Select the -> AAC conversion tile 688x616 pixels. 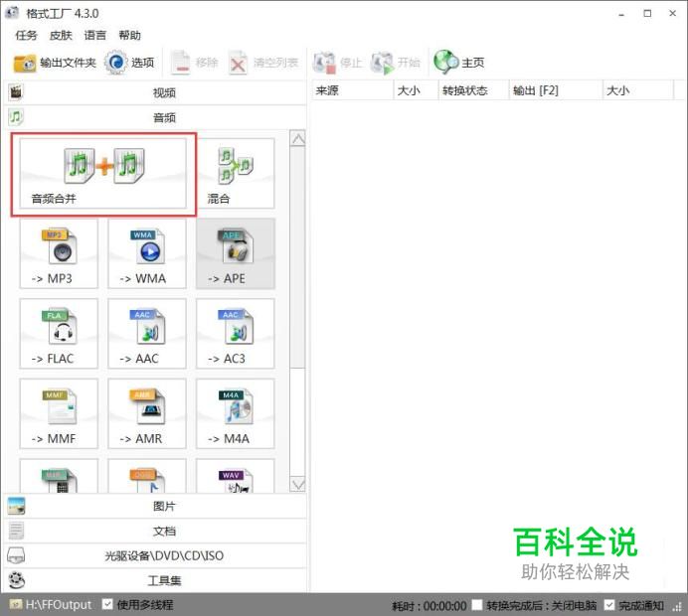pyautogui.click(x=147, y=334)
